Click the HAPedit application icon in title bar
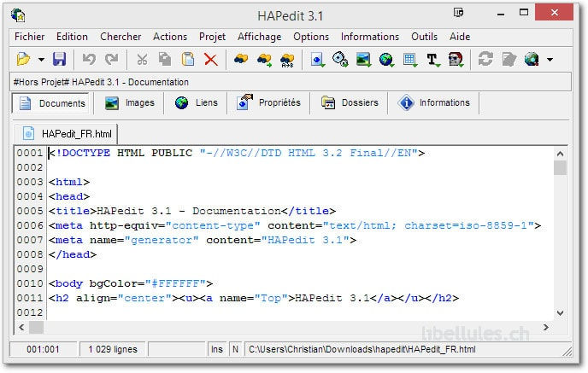Image resolution: width=588 pixels, height=373 pixels. (x=18, y=15)
